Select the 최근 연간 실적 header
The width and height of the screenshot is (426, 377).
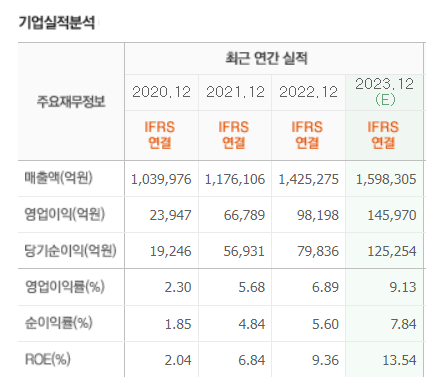[x=266, y=58]
